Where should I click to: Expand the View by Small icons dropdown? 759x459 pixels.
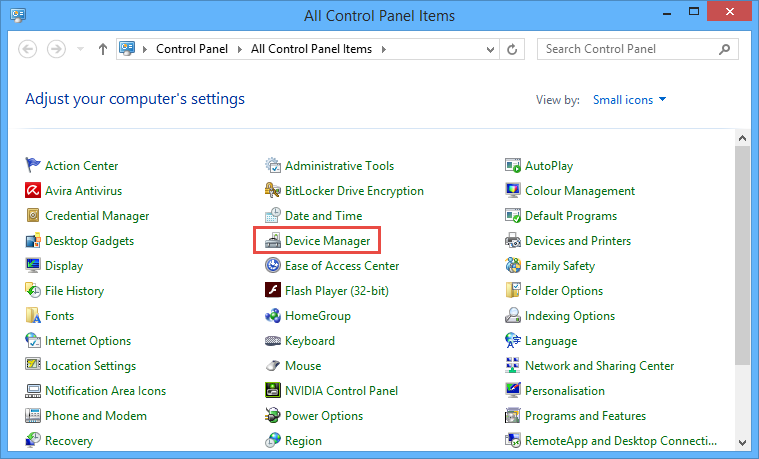click(x=629, y=100)
